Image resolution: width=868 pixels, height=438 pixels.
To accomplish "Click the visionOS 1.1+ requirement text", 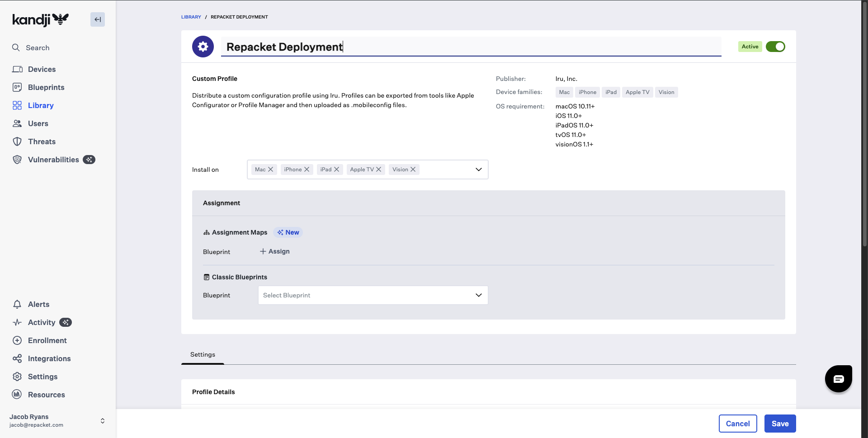I will [574, 144].
